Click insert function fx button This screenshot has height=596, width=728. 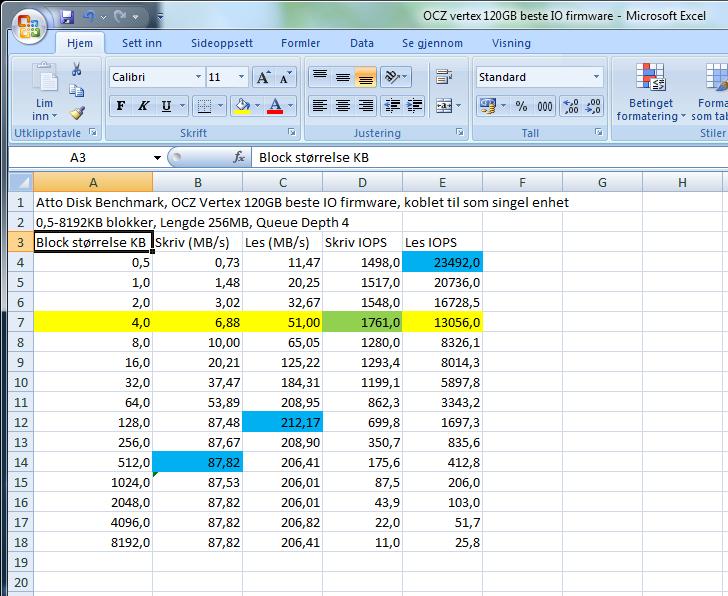[239, 158]
